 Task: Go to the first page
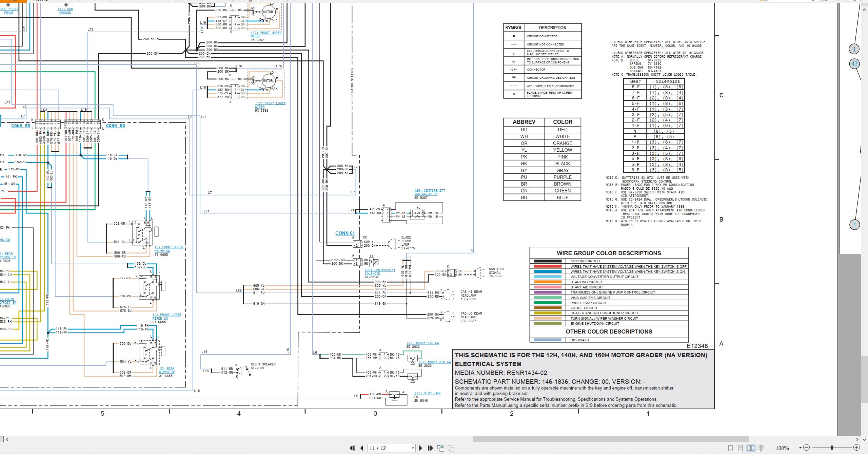352,448
